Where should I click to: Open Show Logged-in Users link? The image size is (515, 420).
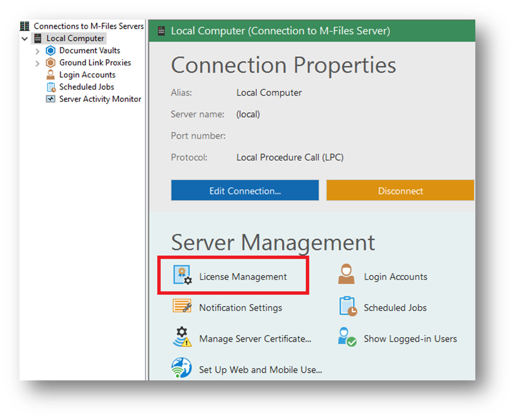tap(411, 339)
